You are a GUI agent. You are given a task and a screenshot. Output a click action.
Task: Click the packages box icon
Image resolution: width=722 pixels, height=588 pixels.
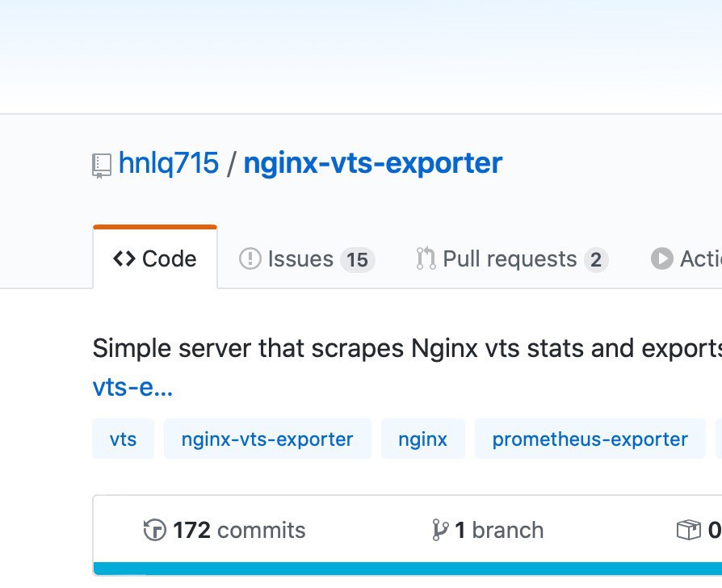point(689,530)
